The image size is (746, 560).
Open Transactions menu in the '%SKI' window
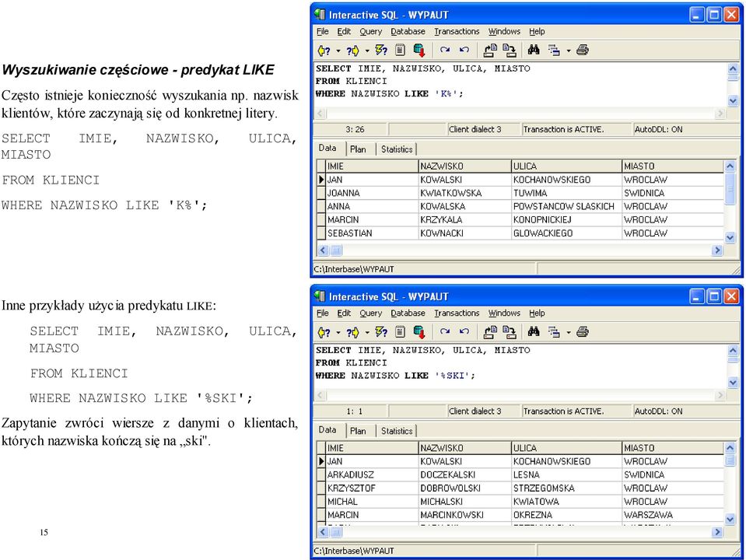tap(457, 313)
